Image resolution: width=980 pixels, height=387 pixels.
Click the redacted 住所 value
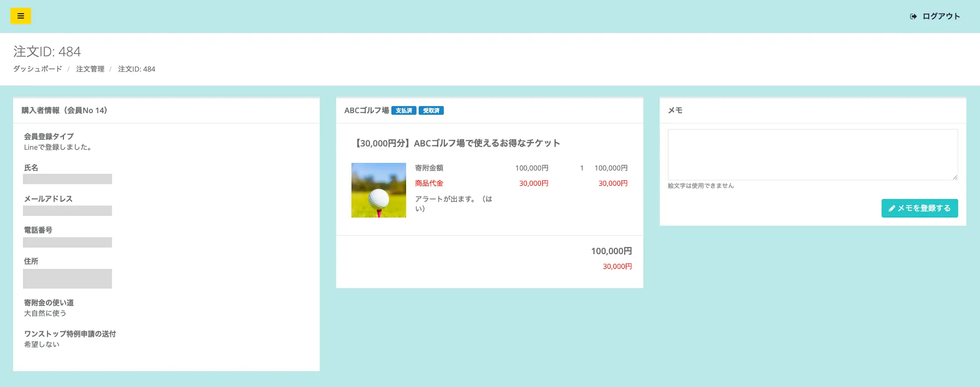[x=67, y=279]
